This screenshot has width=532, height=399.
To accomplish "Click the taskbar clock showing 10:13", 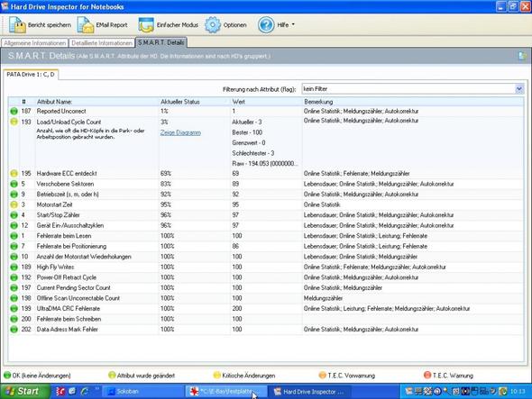I will [518, 392].
